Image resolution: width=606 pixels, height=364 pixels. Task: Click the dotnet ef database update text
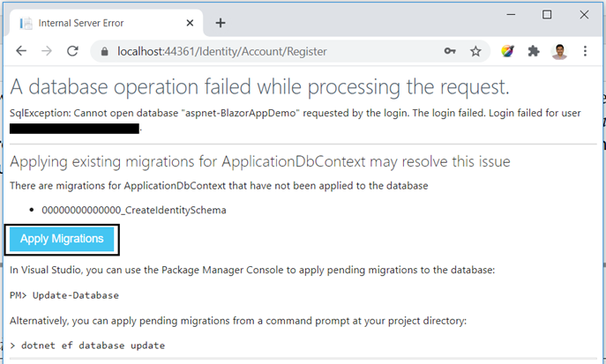(94, 345)
